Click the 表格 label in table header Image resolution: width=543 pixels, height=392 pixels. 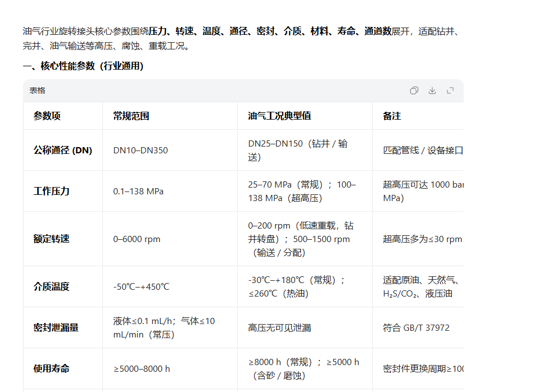coord(38,90)
